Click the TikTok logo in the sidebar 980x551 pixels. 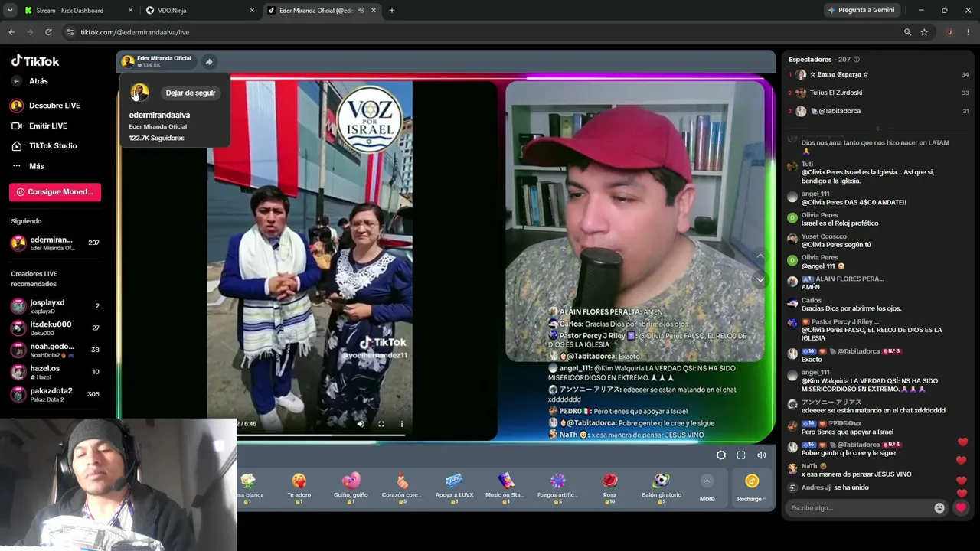coord(34,61)
